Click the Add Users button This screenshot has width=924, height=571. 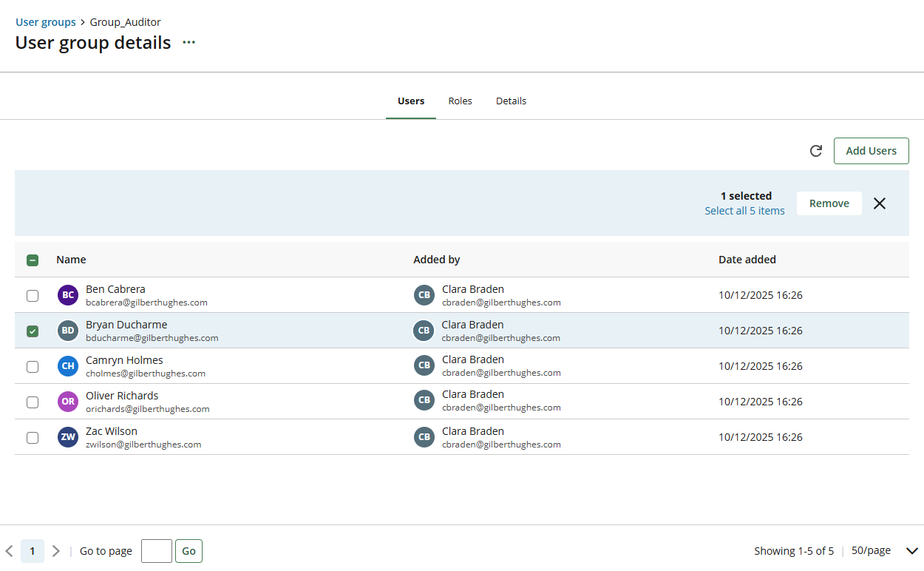(x=871, y=151)
